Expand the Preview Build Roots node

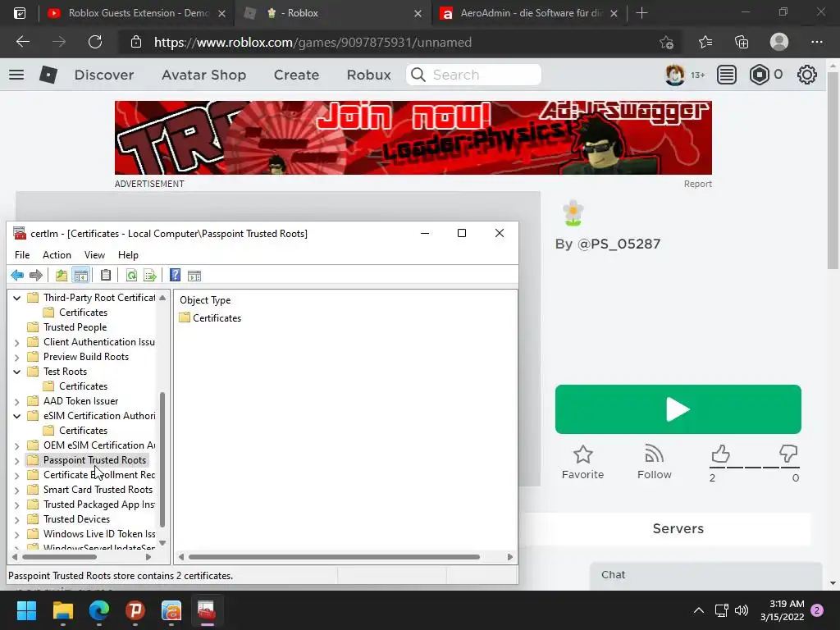coord(16,357)
